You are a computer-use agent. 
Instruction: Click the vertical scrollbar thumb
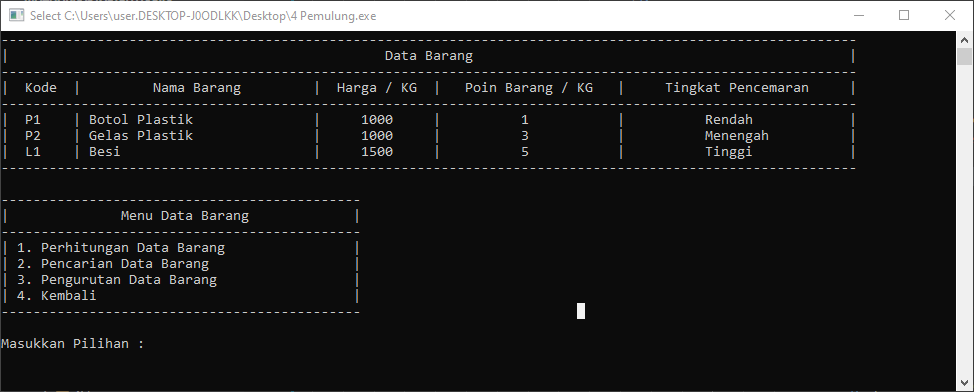pyautogui.click(x=964, y=56)
